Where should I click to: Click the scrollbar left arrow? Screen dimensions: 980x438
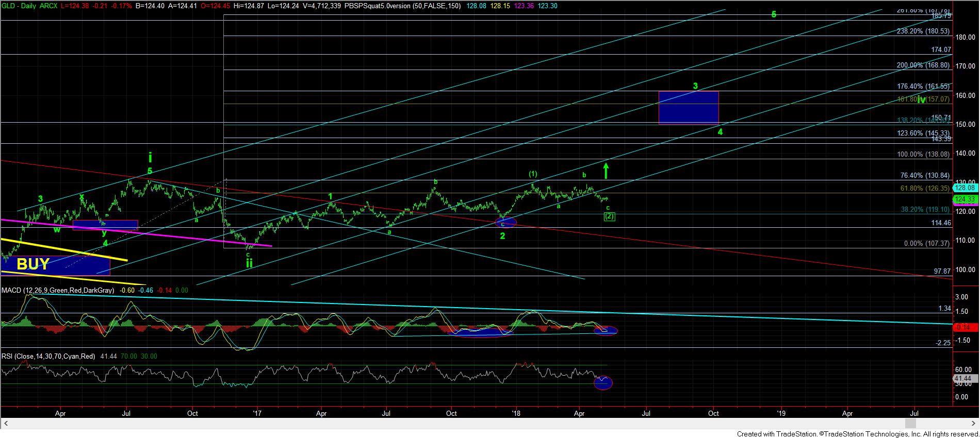[x=4, y=424]
